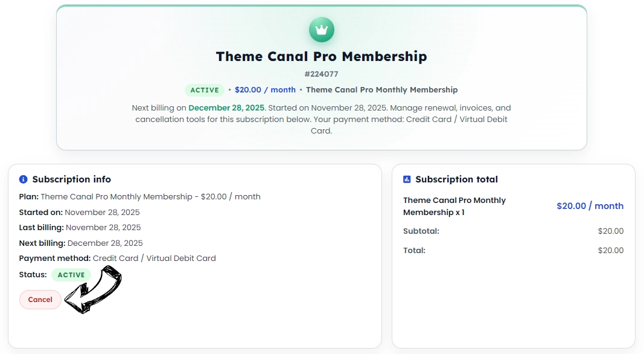This screenshot has width=644, height=354.
Task: Click the $20.00 / month price in Subscription total
Action: [590, 205]
